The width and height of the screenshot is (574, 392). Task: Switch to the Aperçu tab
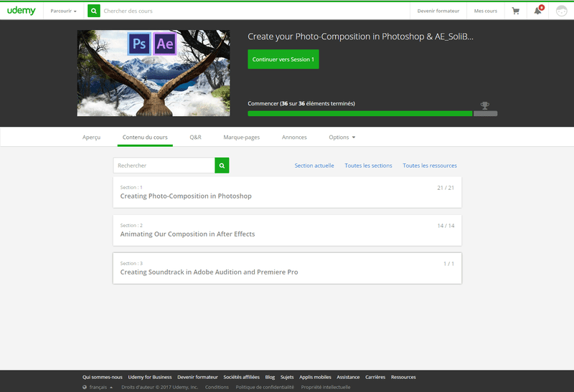click(x=91, y=137)
